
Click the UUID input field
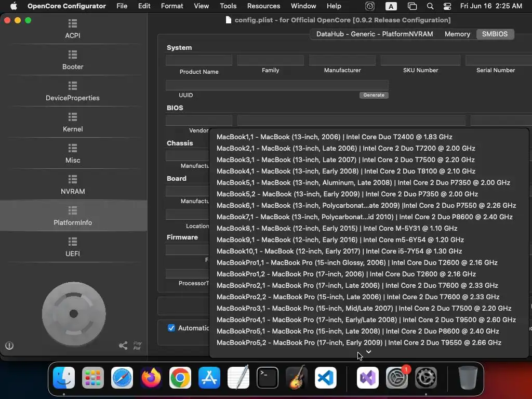[x=277, y=85]
